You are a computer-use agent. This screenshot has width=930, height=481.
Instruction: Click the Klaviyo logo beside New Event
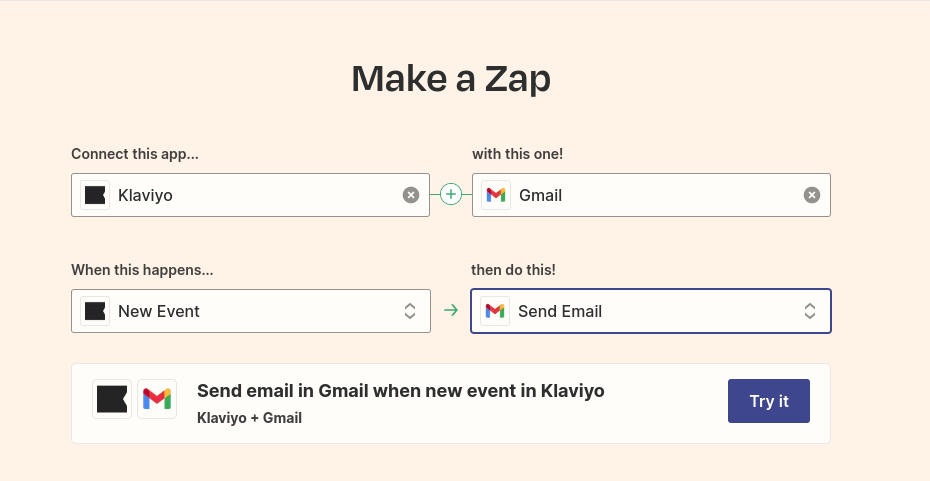[95, 311]
